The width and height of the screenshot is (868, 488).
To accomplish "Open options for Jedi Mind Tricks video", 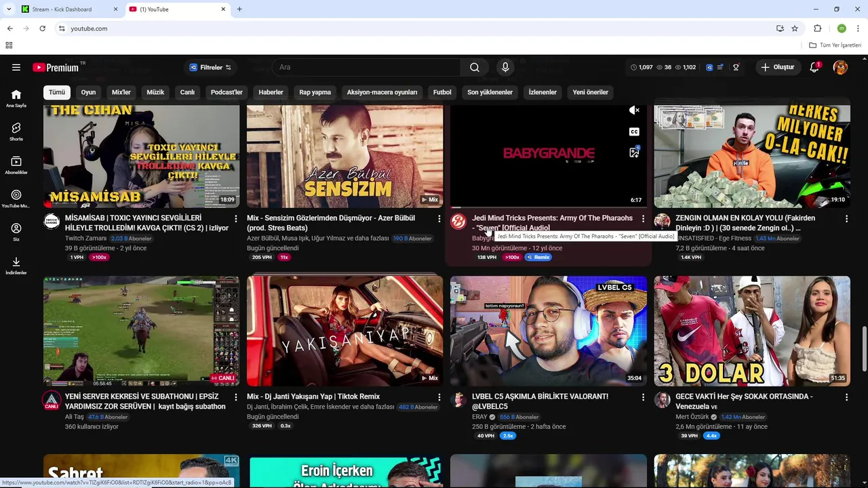I will 643,218.
